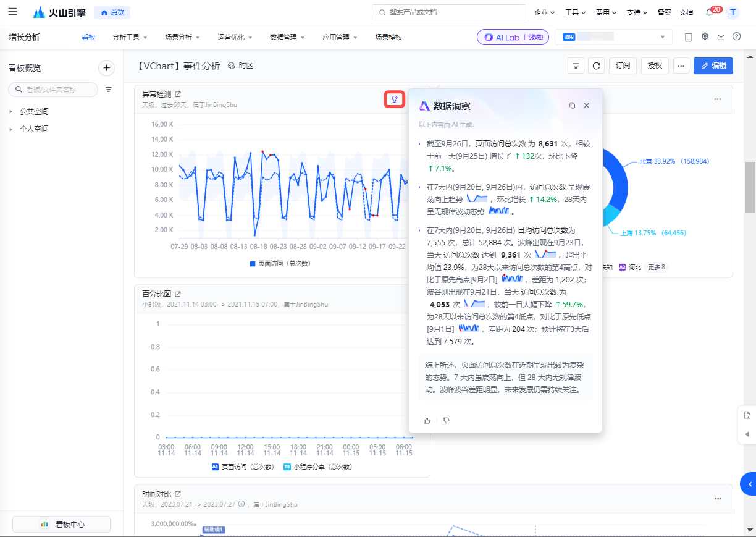Toggle A2 河北 legend item
756x537 pixels.
pyautogui.click(x=630, y=268)
